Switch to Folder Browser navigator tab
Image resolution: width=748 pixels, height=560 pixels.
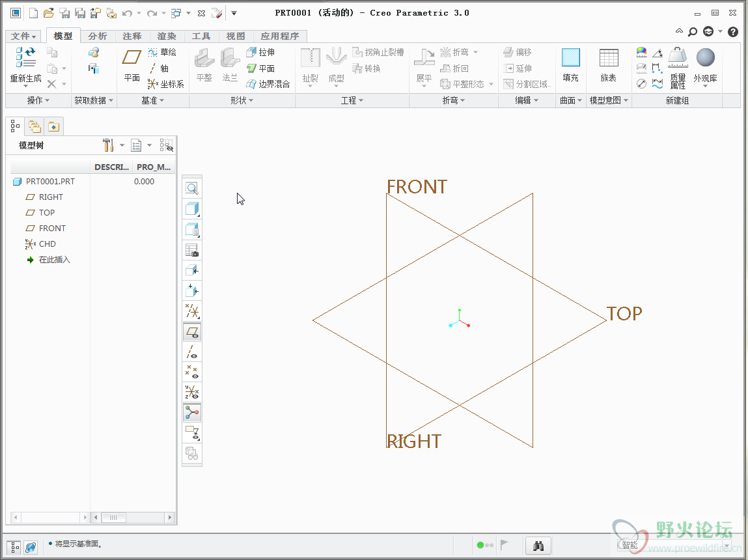pyautogui.click(x=35, y=126)
